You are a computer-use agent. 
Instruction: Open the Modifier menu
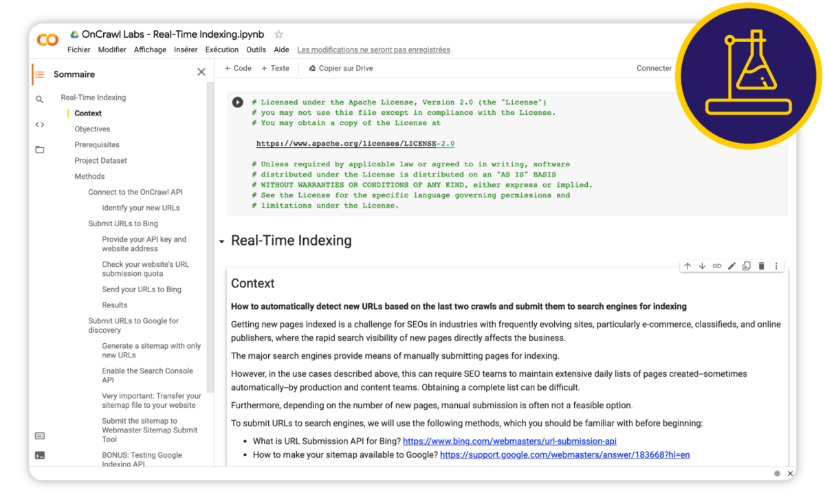[x=112, y=50]
